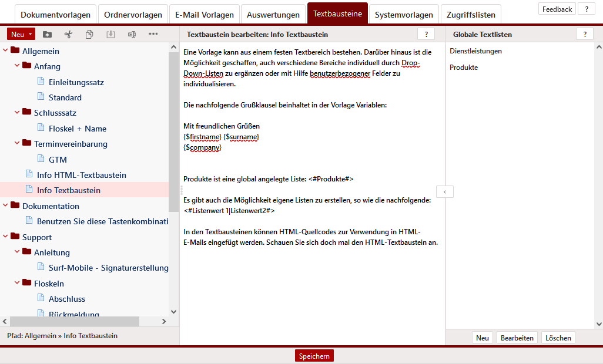
Task: Select Info HTML-Textbaustein in the tree
Action: click(81, 175)
